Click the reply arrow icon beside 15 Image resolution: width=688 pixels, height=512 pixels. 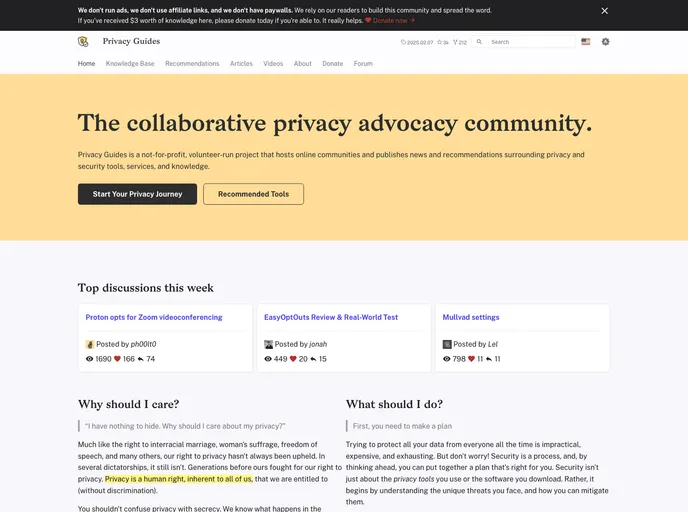(313, 359)
